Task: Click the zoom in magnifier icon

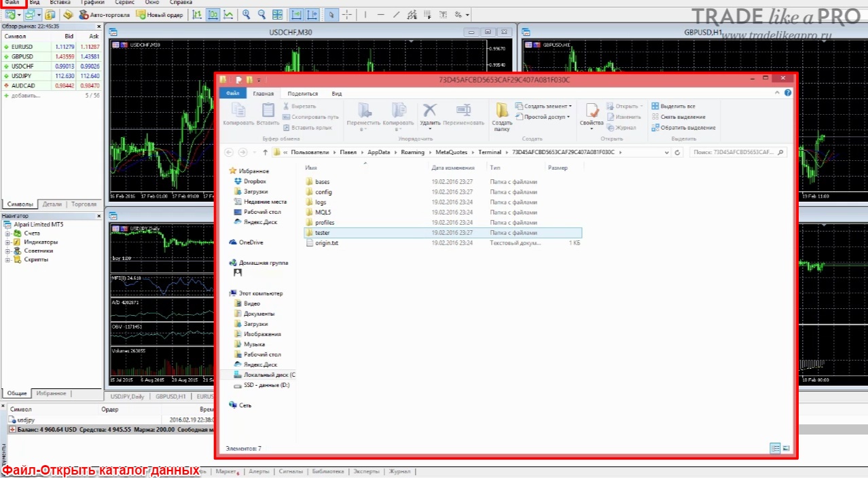Action: coord(246,14)
